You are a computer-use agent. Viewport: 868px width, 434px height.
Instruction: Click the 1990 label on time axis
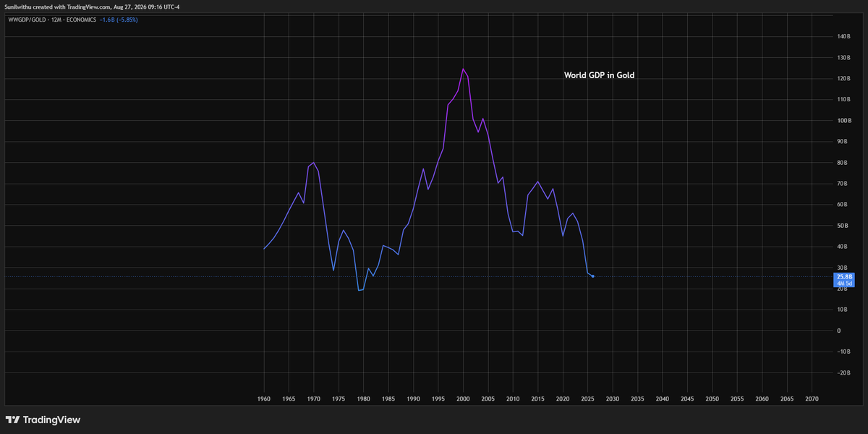coord(414,399)
